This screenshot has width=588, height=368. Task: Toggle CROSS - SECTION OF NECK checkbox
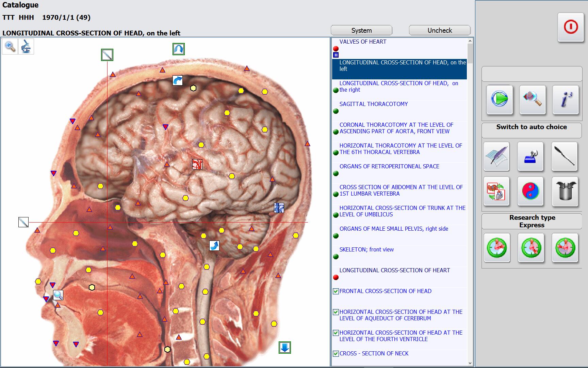click(336, 354)
